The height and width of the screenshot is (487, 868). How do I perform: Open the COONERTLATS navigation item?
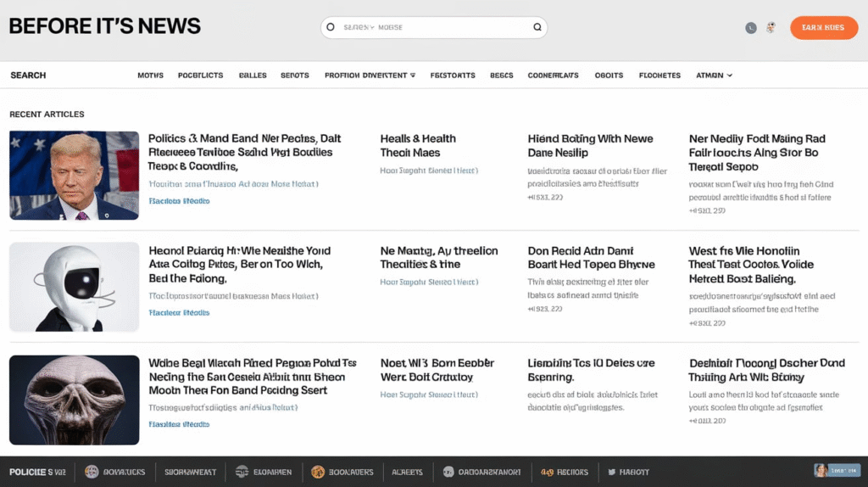click(x=553, y=76)
